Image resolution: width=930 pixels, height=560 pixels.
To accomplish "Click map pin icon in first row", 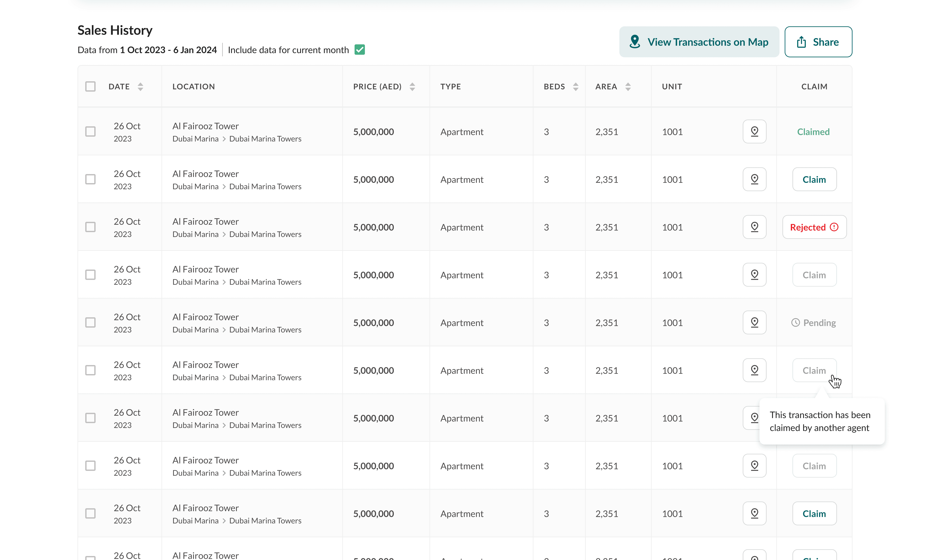I will [x=754, y=132].
